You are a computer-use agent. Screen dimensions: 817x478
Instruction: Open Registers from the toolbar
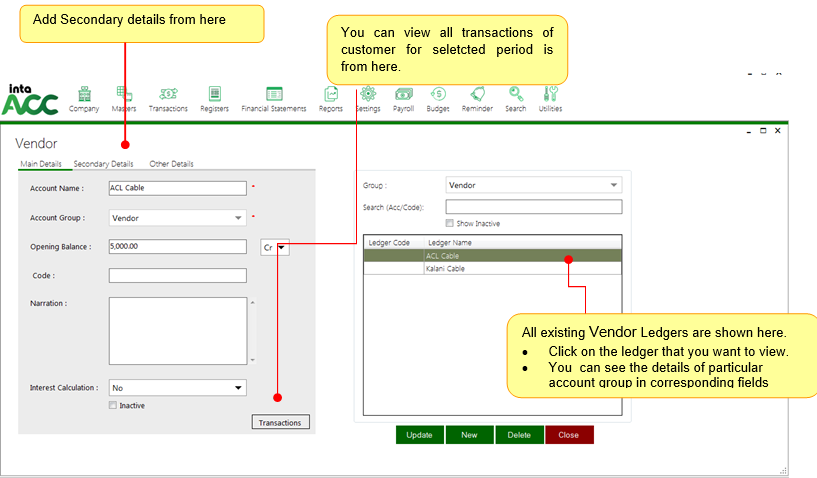pos(214,96)
